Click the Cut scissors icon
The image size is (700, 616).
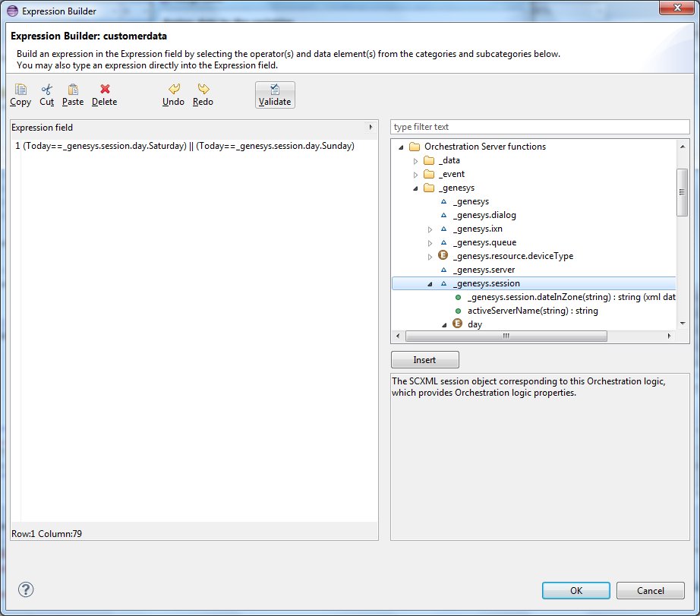tap(47, 89)
